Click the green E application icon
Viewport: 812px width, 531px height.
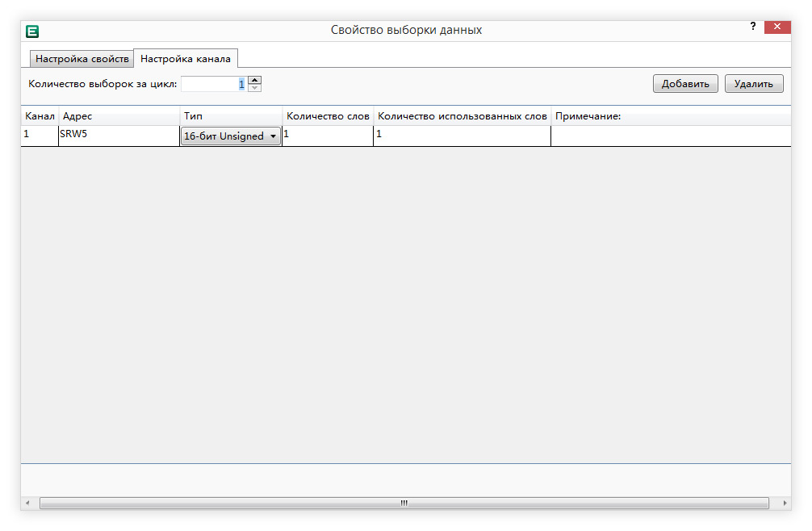coord(32,31)
